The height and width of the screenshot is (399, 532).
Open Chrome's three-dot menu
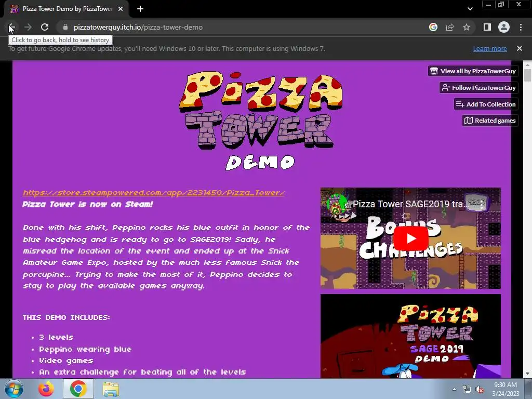tap(521, 27)
